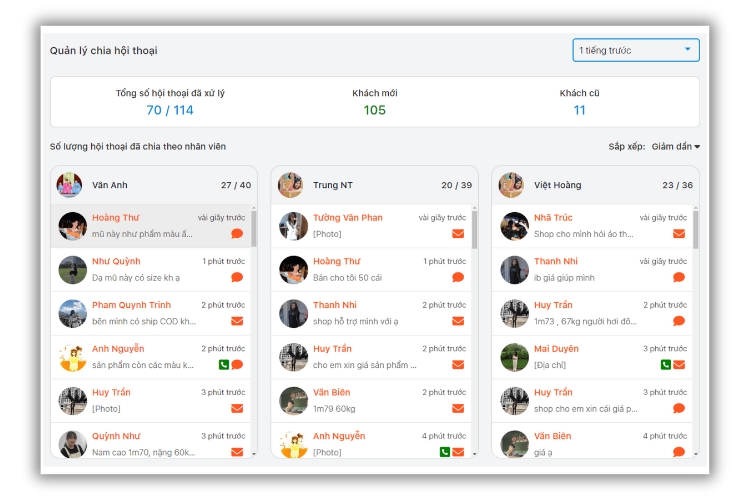
Task: Click the green phone icon for Mai Duyên
Action: point(666,365)
